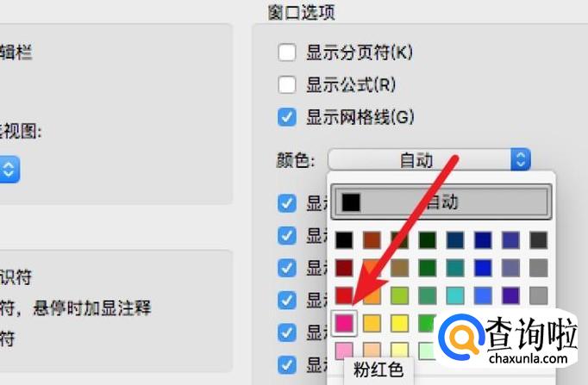The height and width of the screenshot is (385, 588).
Task: Select the 自动 automatic color option
Action: 441,202
